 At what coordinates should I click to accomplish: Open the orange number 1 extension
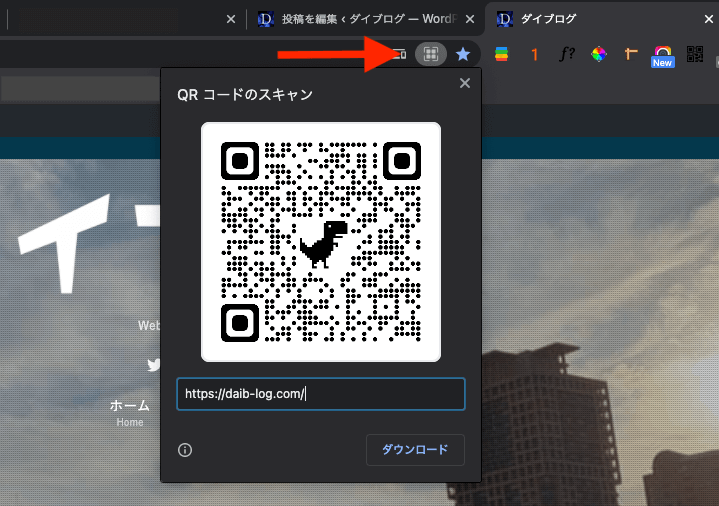pyautogui.click(x=534, y=55)
